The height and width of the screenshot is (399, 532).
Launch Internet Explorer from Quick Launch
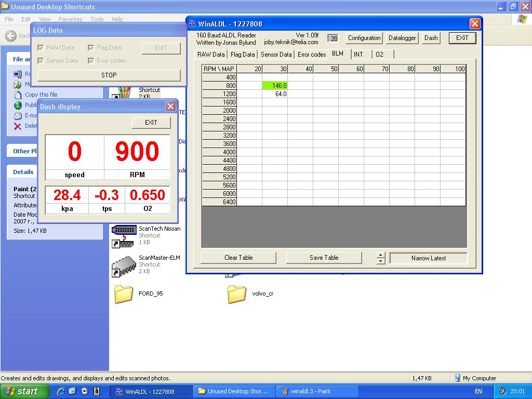coord(61,391)
